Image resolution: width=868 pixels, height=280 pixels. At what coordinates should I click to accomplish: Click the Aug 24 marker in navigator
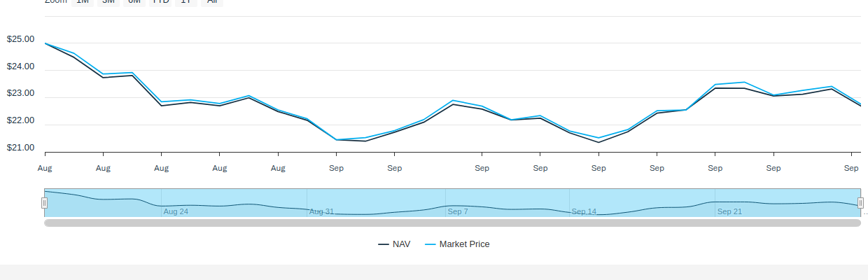(176, 211)
